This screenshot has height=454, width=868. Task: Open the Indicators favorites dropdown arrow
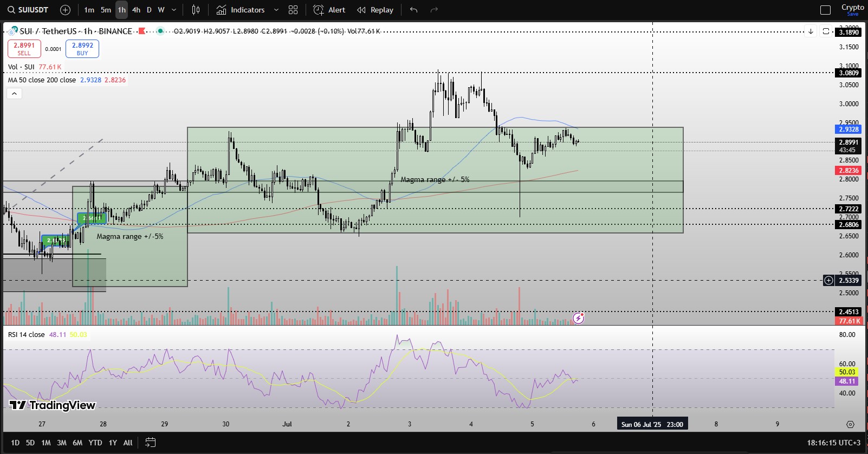[x=276, y=10]
